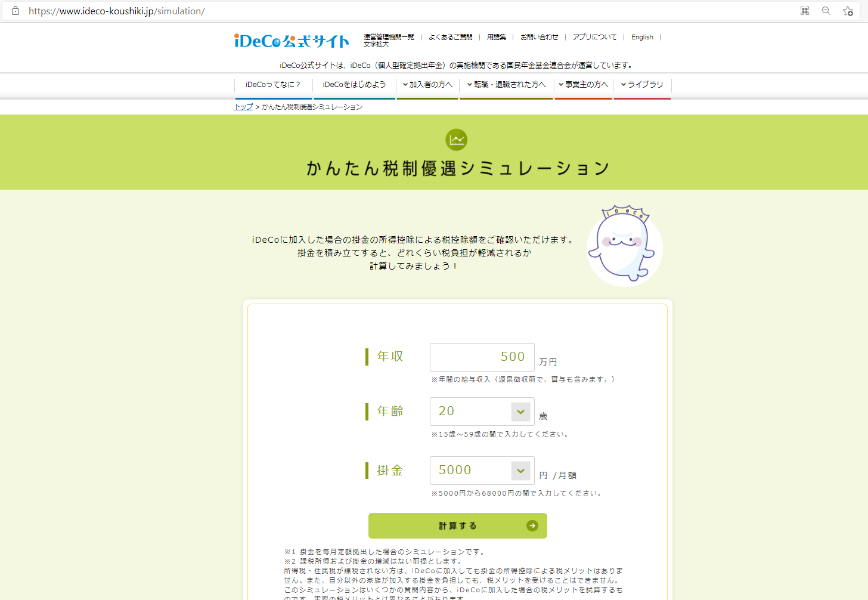Screen dimensions: 868x600
Task: Click the かんたん税制優遇シミュレーション heading
Action: coord(458,168)
